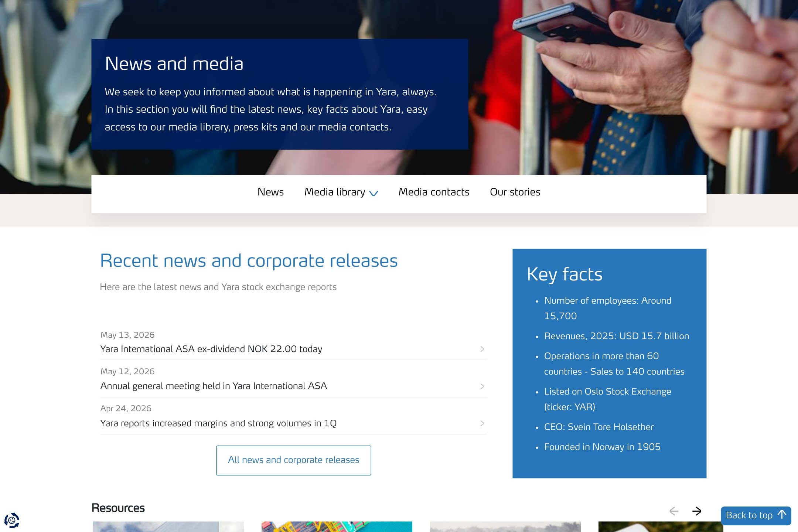Open Our stories section
Viewport: 798px width, 532px height.
[x=515, y=192]
